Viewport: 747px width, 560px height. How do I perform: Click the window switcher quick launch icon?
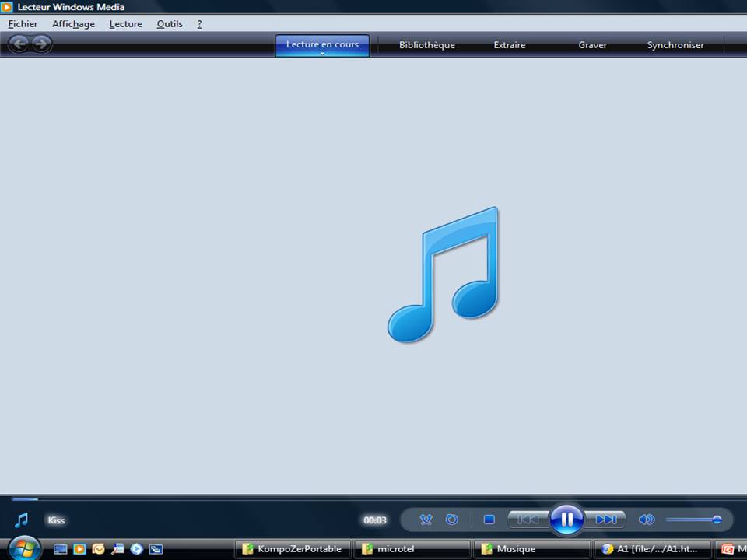click(x=156, y=549)
